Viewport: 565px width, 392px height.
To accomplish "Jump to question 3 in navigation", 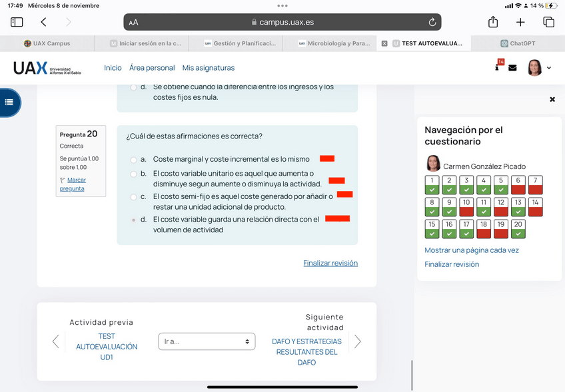I will [x=466, y=185].
